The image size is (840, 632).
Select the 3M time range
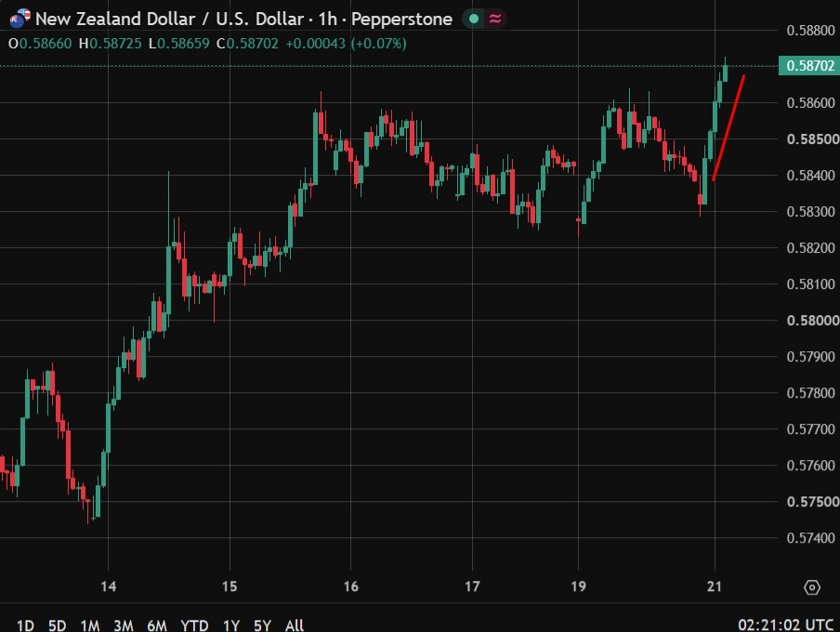coord(124,625)
